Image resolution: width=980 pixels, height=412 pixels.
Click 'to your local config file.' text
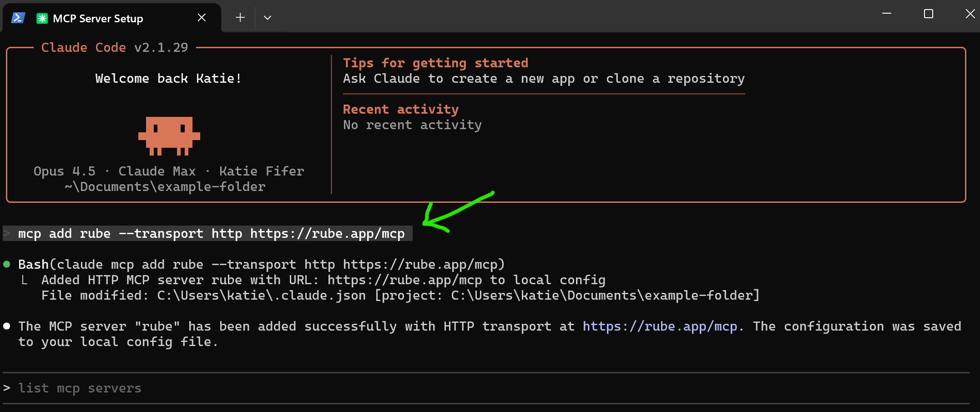(x=118, y=342)
